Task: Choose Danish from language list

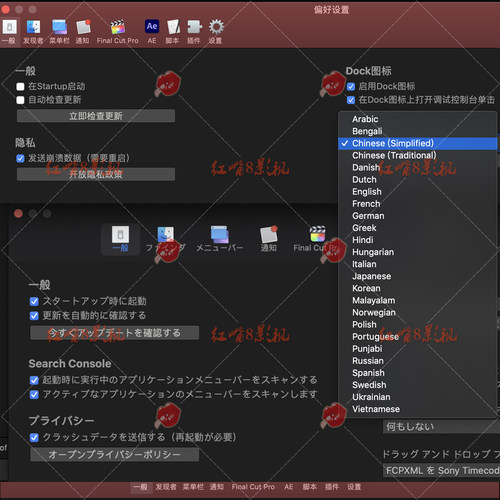Action: point(418,167)
